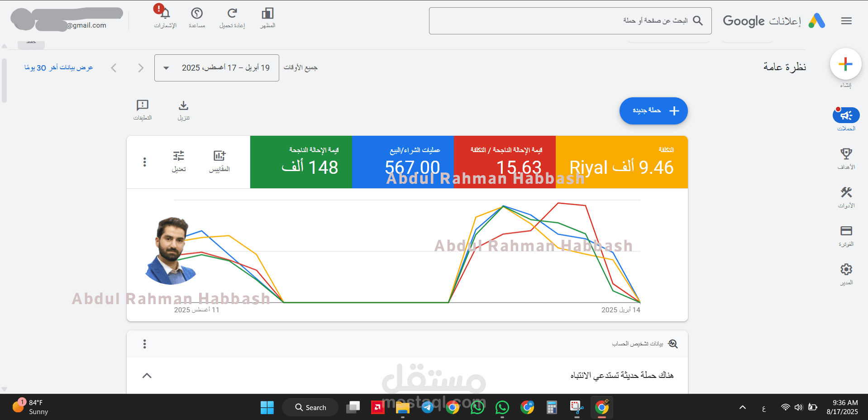The image size is (868, 420).
Task: Show hidden system tray icons
Action: pos(743,407)
